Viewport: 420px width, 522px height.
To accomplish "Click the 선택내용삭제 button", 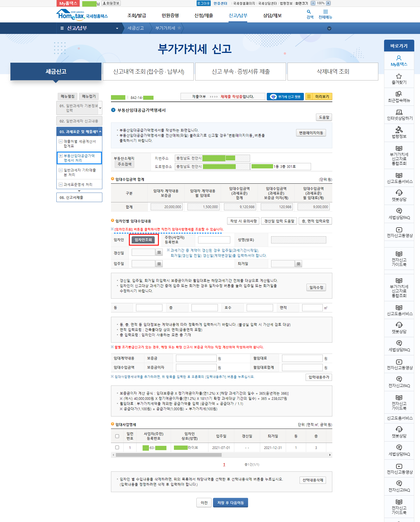I will pyautogui.click(x=313, y=480).
